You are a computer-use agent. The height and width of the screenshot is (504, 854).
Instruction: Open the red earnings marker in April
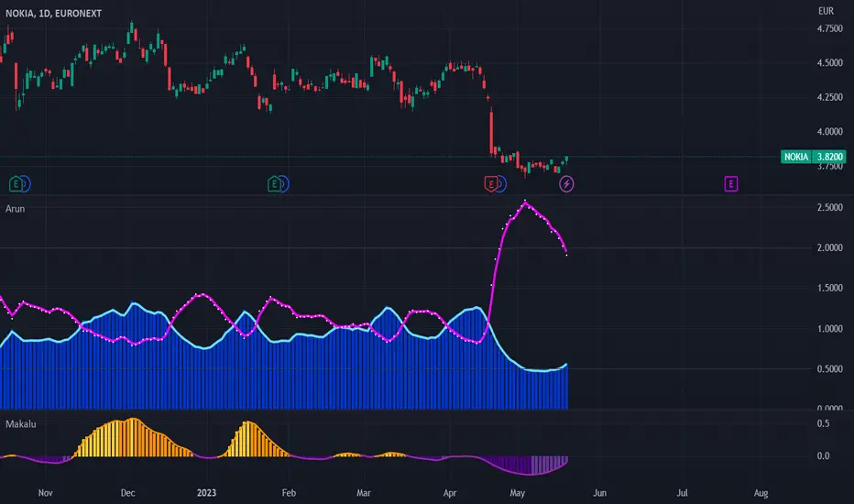click(x=491, y=184)
